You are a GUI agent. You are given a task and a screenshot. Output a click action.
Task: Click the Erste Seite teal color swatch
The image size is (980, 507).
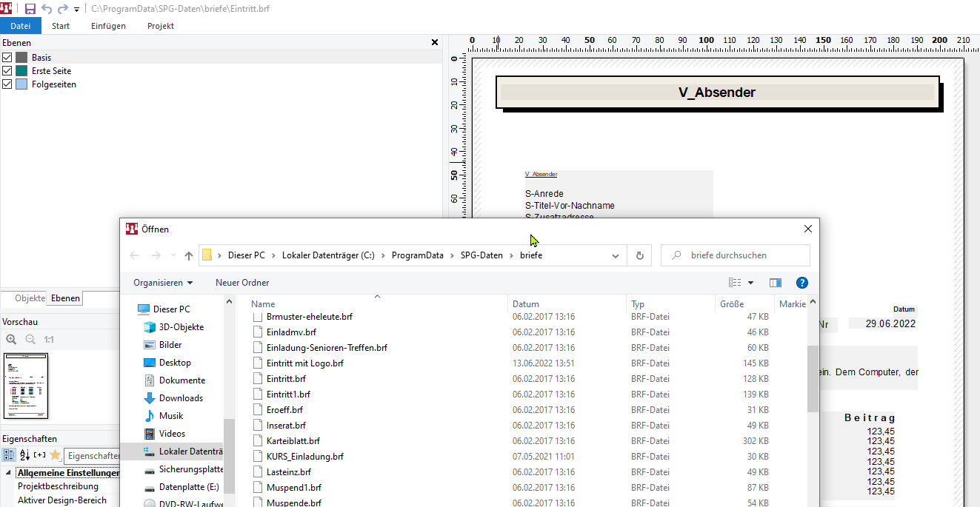pyautogui.click(x=21, y=71)
